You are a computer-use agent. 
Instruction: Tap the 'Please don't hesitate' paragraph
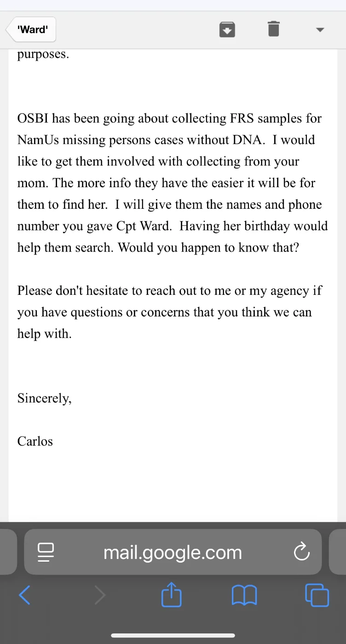[x=170, y=312]
